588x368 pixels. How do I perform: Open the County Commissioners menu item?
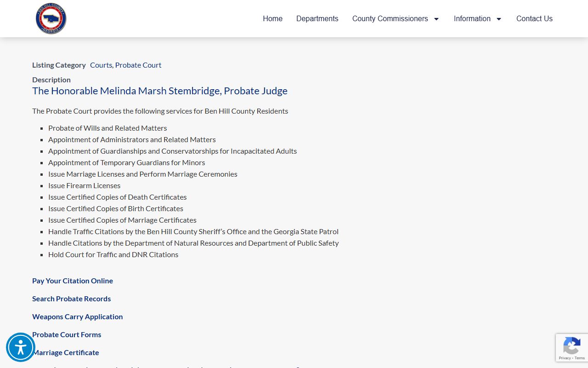[x=390, y=18]
